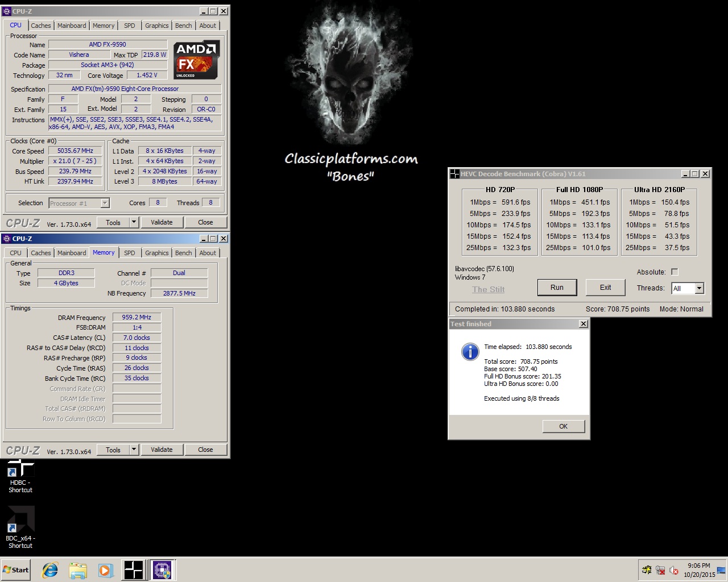Image resolution: width=728 pixels, height=582 pixels.
Task: Run the HEVC Decode Benchmark
Action: tap(557, 288)
